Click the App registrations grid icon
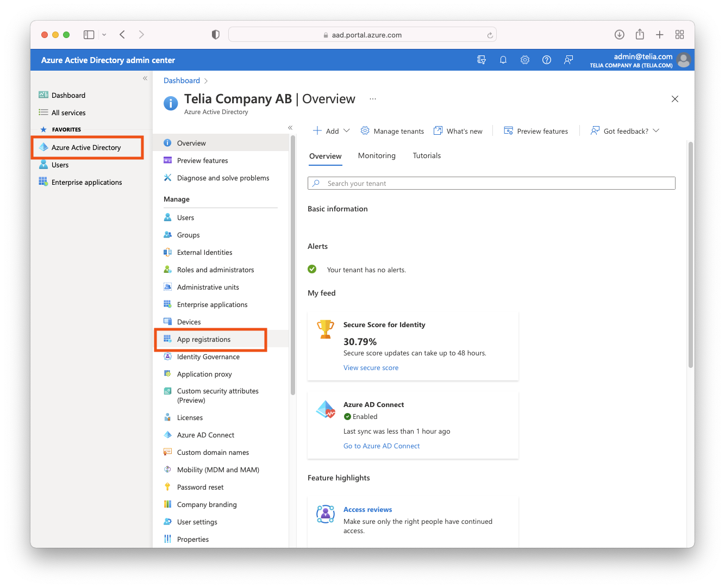 coord(168,339)
